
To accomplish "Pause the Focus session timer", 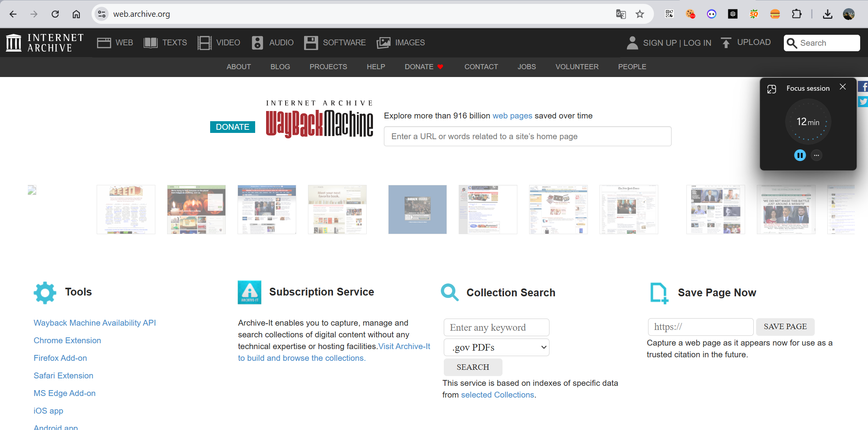I will coord(800,155).
